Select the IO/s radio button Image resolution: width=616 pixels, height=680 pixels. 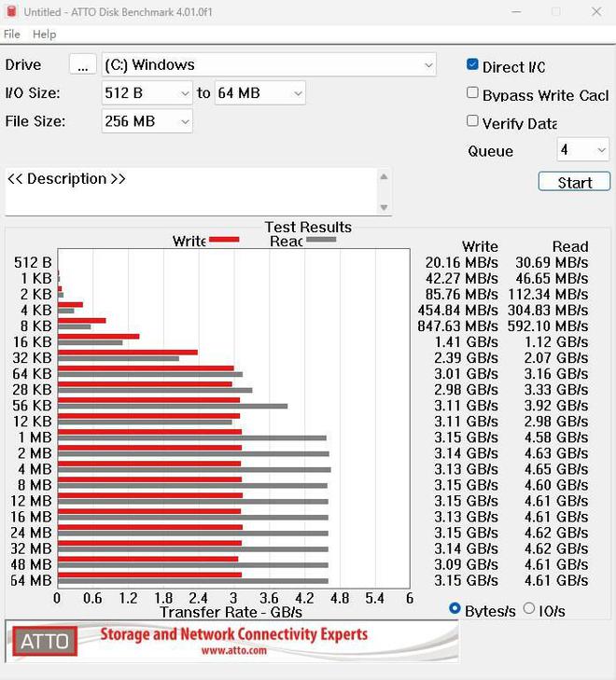click(x=529, y=608)
